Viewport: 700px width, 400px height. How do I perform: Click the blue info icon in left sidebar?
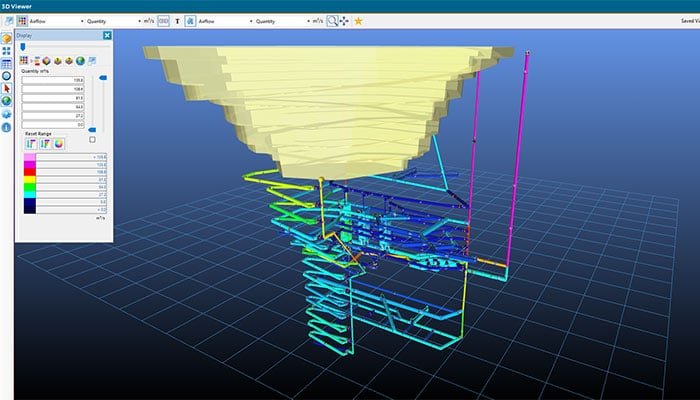(x=6, y=127)
